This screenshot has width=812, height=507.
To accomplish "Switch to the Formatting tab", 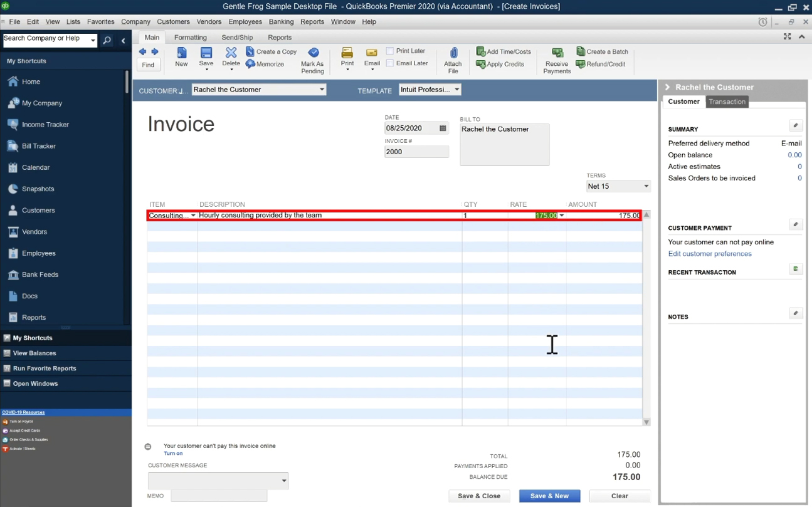I will pyautogui.click(x=191, y=38).
